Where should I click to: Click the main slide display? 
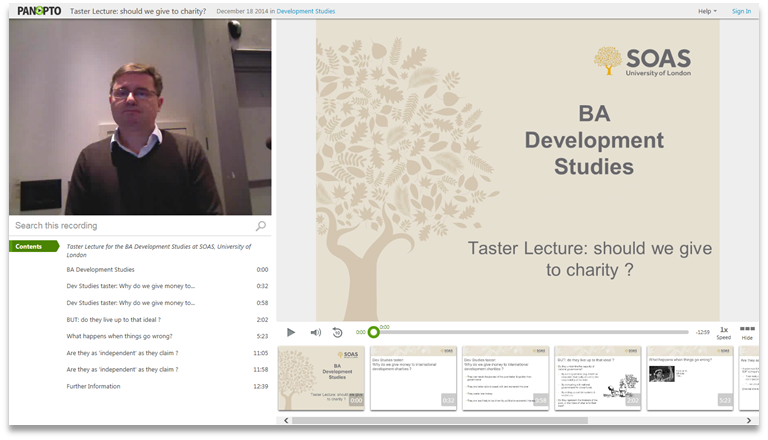[518, 171]
